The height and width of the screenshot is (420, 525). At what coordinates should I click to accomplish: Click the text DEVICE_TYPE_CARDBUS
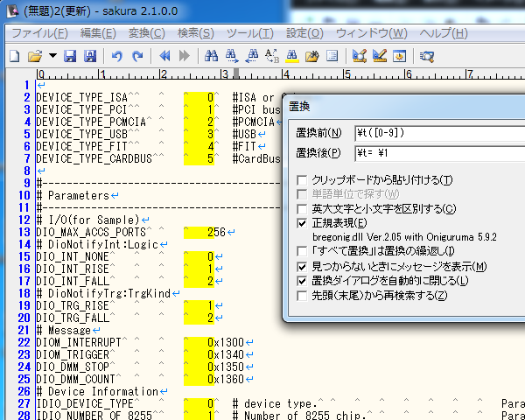pyautogui.click(x=94, y=158)
